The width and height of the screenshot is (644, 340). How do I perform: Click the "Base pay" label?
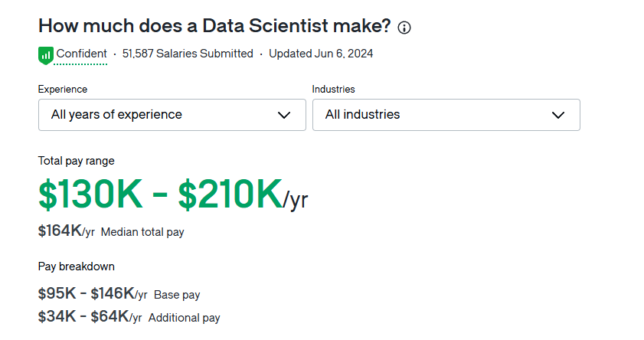point(177,294)
